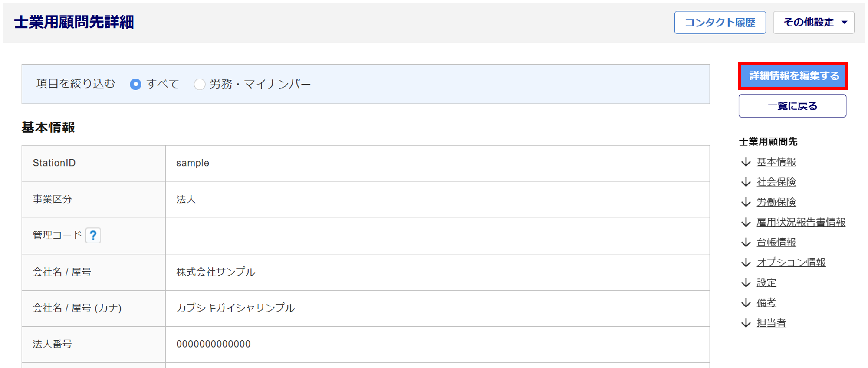The width and height of the screenshot is (868, 368).
Task: Select the すべて radio button
Action: click(135, 84)
